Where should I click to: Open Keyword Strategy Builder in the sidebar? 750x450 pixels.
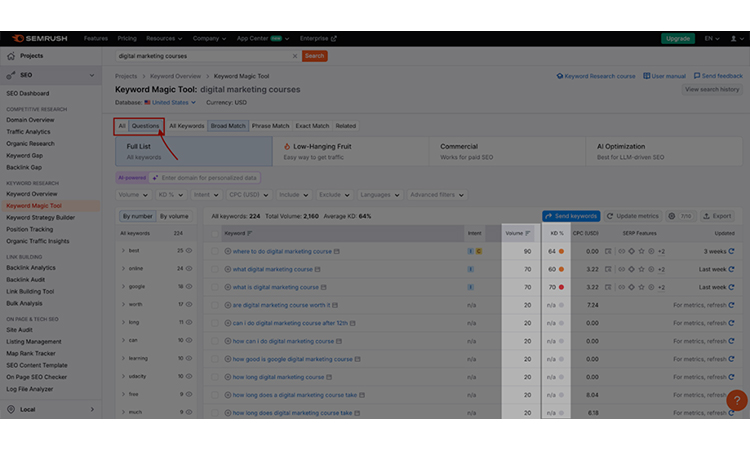[x=41, y=218]
